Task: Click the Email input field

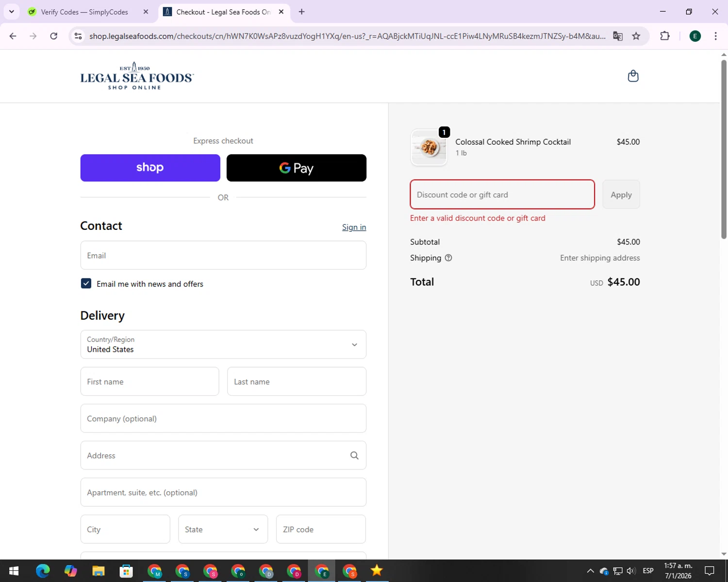Action: (x=223, y=255)
